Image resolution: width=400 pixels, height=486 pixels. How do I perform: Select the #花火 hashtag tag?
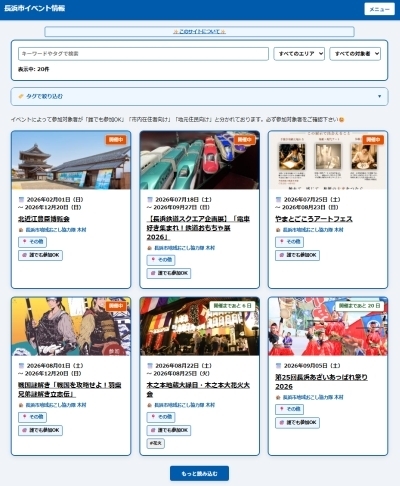click(x=156, y=443)
